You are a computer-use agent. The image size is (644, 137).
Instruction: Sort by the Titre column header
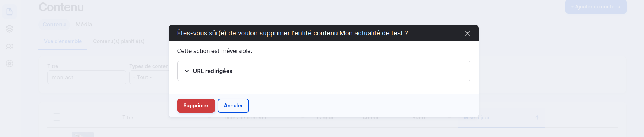tap(128, 118)
